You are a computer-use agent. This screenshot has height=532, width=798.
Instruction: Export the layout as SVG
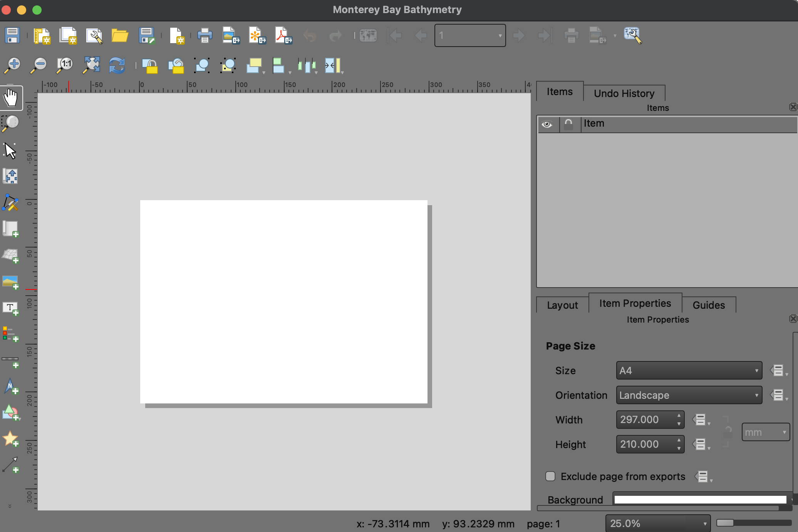[x=257, y=35]
